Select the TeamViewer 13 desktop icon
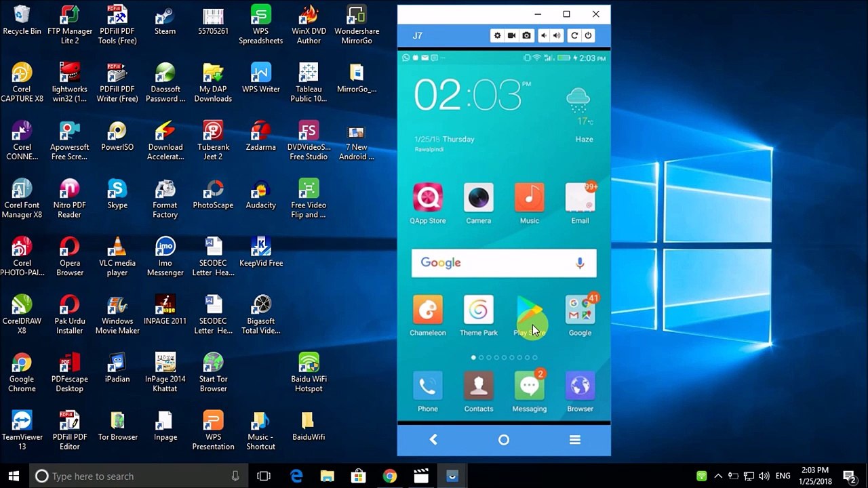This screenshot has height=488, width=868. click(22, 430)
